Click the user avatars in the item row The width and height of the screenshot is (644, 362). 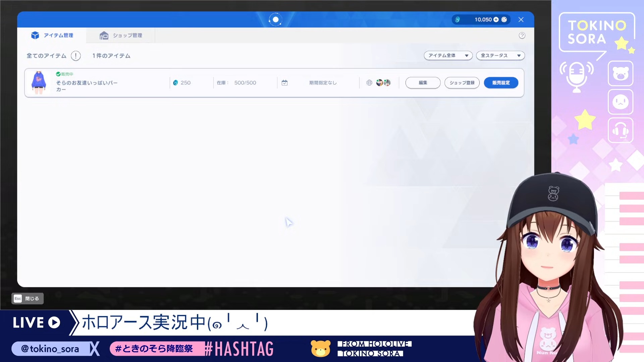pos(383,83)
